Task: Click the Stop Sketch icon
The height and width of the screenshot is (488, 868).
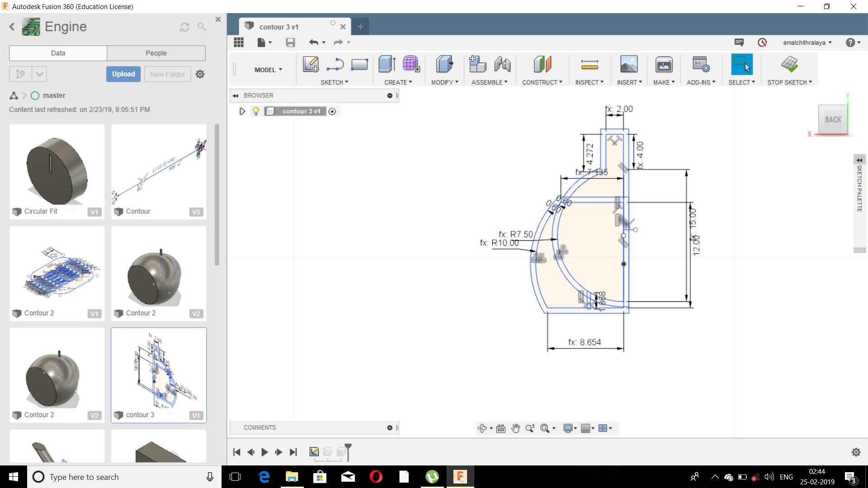Action: coord(789,64)
